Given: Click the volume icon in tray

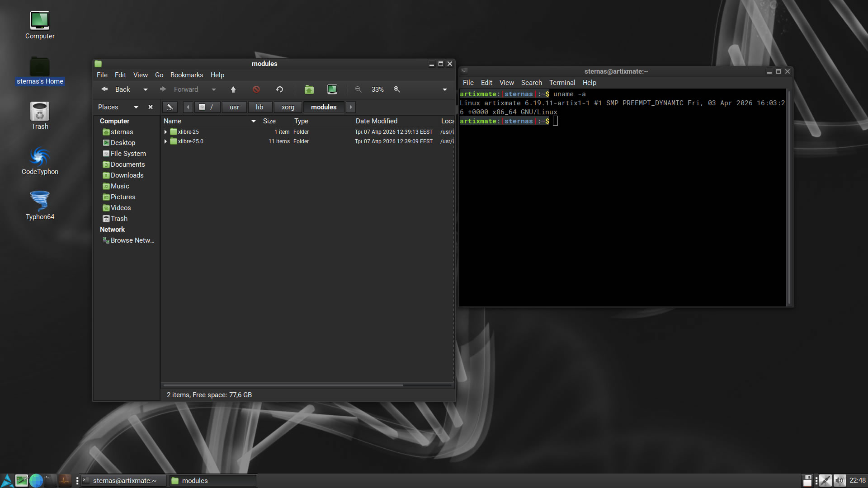Looking at the screenshot, I should [840, 480].
